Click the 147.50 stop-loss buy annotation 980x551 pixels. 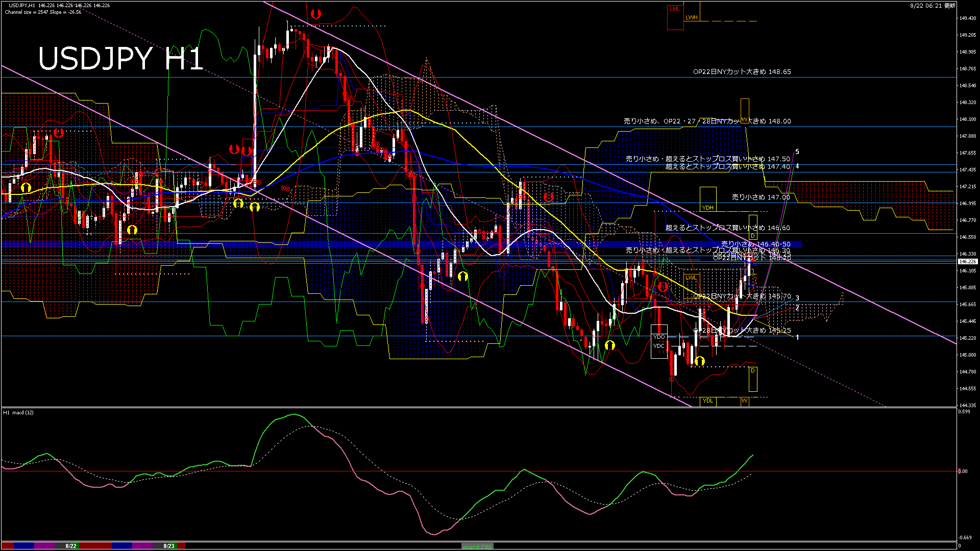click(707, 159)
